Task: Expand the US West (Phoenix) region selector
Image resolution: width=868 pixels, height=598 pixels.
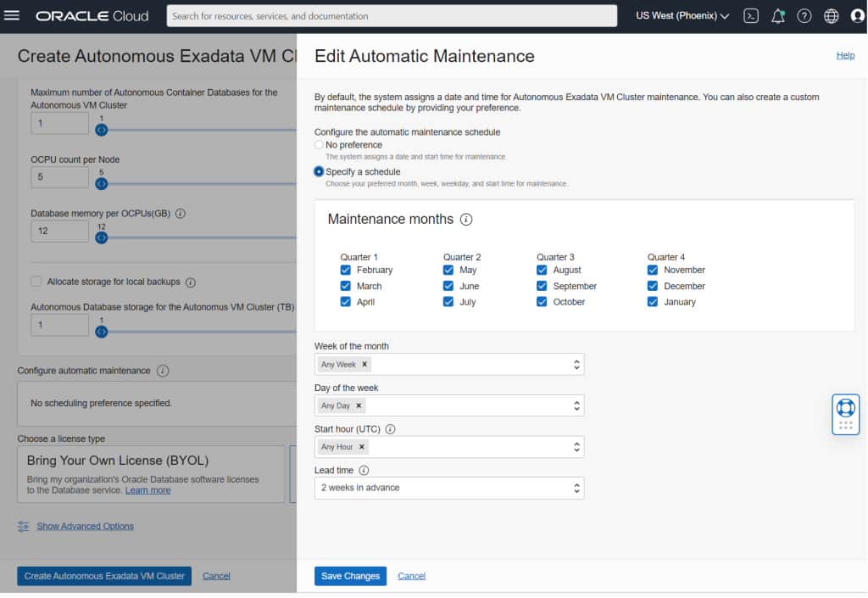Action: pos(681,15)
